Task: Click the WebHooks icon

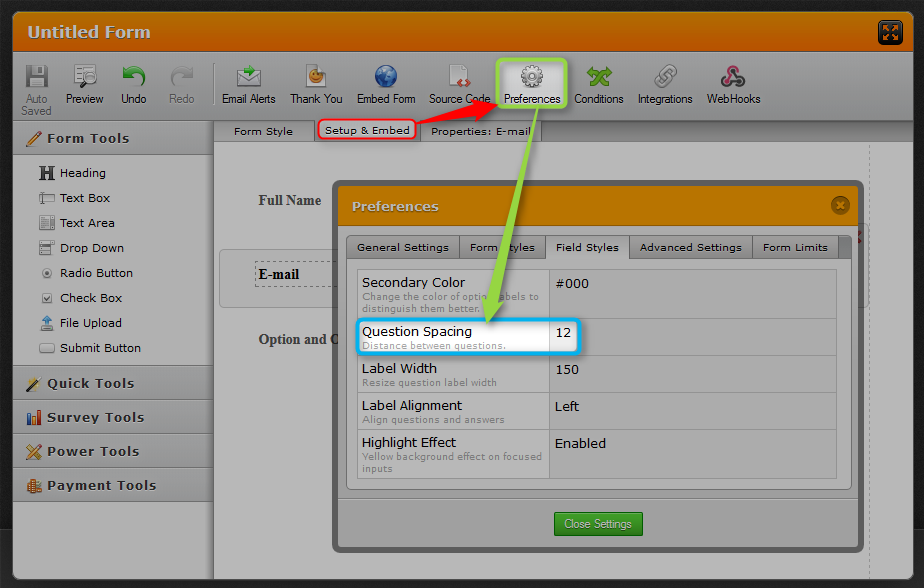Action: pyautogui.click(x=733, y=78)
